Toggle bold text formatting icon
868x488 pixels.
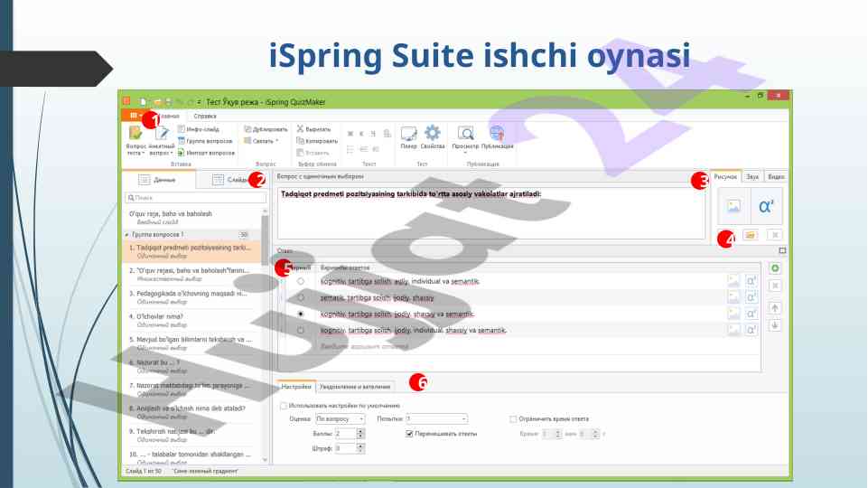(350, 134)
